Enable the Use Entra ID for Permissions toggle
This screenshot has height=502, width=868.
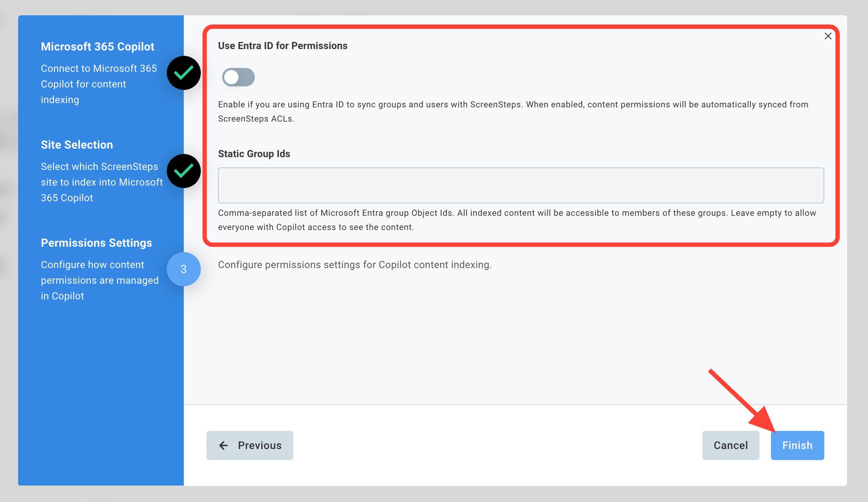click(238, 77)
